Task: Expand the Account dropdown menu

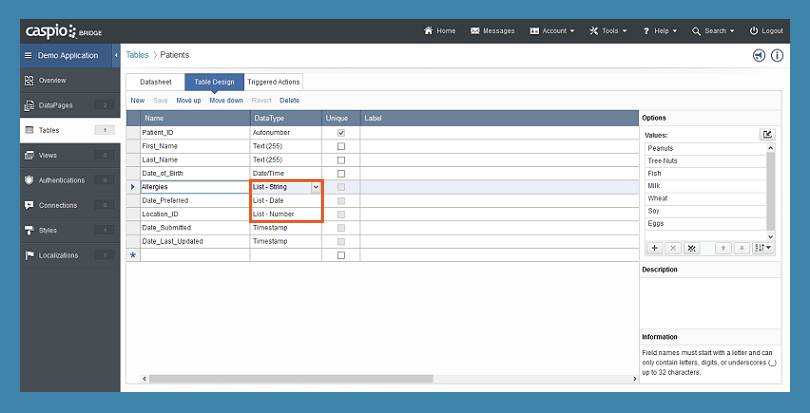Action: [552, 31]
